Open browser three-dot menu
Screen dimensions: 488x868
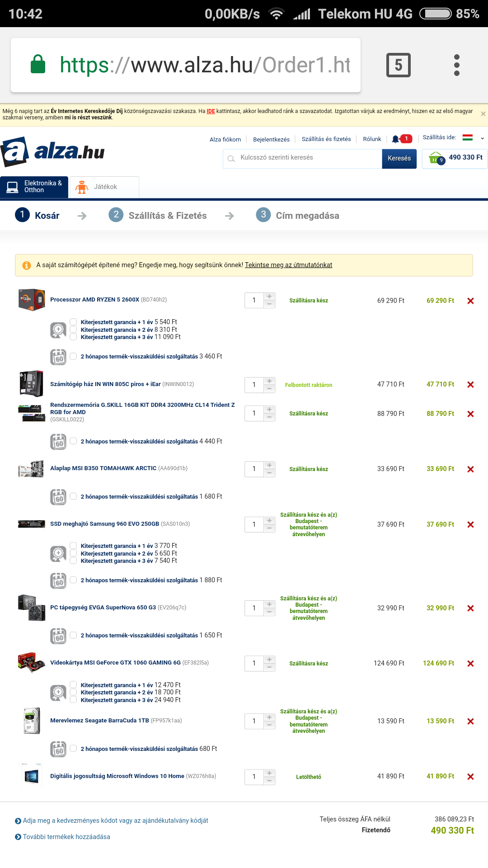(457, 65)
